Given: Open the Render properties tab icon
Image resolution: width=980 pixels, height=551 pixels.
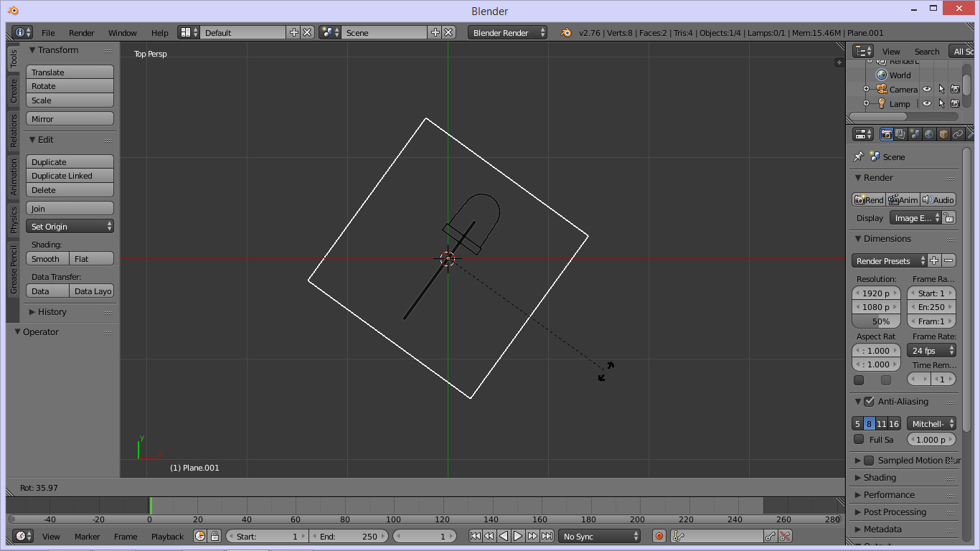Looking at the screenshot, I should coord(887,134).
